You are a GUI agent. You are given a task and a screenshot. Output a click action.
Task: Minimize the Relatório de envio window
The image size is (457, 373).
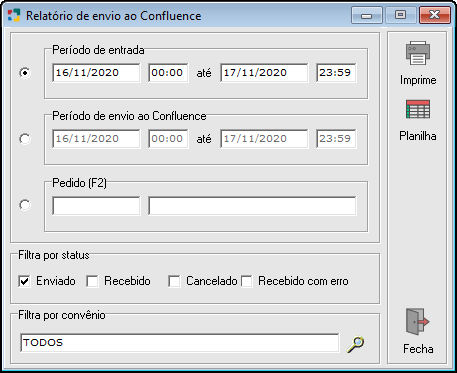click(x=367, y=15)
